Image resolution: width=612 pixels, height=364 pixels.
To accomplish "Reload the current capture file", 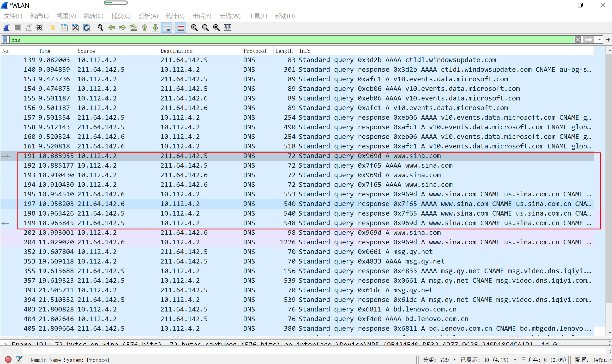I will [86, 28].
